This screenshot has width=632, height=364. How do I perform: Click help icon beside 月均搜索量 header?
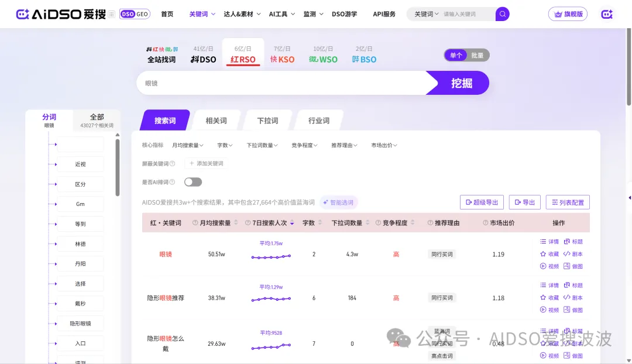tap(195, 223)
